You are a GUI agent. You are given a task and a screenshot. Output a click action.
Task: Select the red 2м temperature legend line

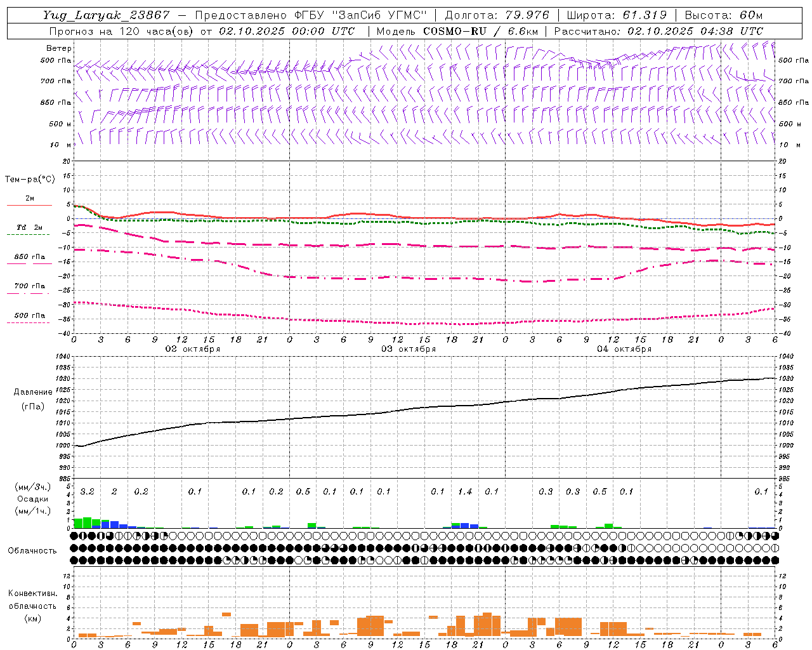29,205
